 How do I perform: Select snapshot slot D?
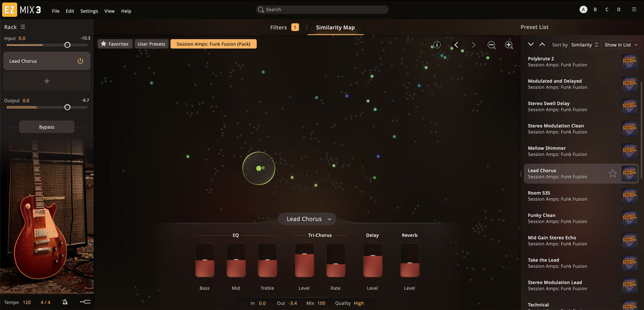click(619, 9)
